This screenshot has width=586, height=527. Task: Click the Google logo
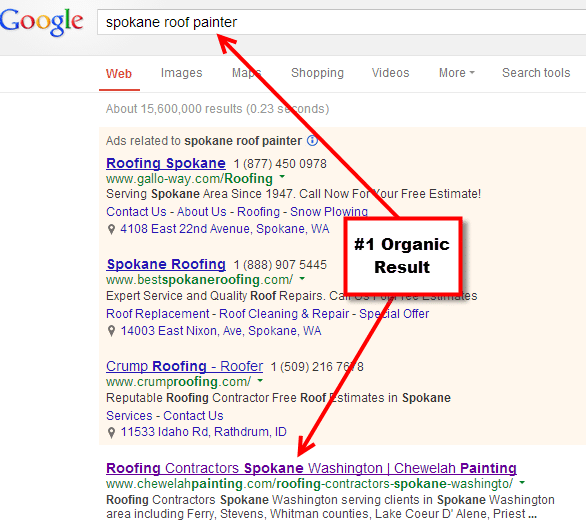coord(41,22)
